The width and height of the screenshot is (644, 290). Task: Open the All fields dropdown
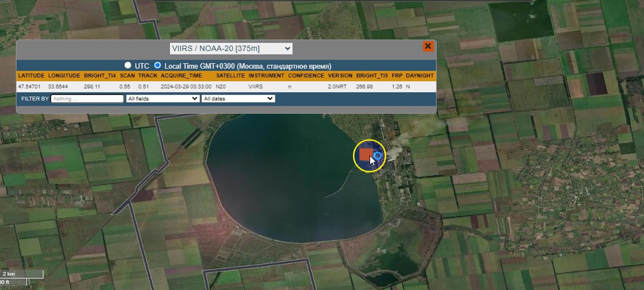click(163, 98)
